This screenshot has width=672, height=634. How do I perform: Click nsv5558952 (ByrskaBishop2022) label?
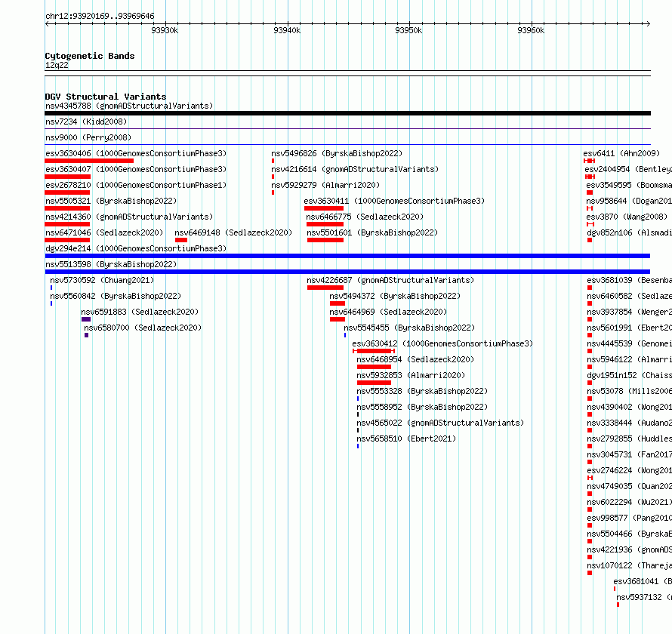pos(422,407)
